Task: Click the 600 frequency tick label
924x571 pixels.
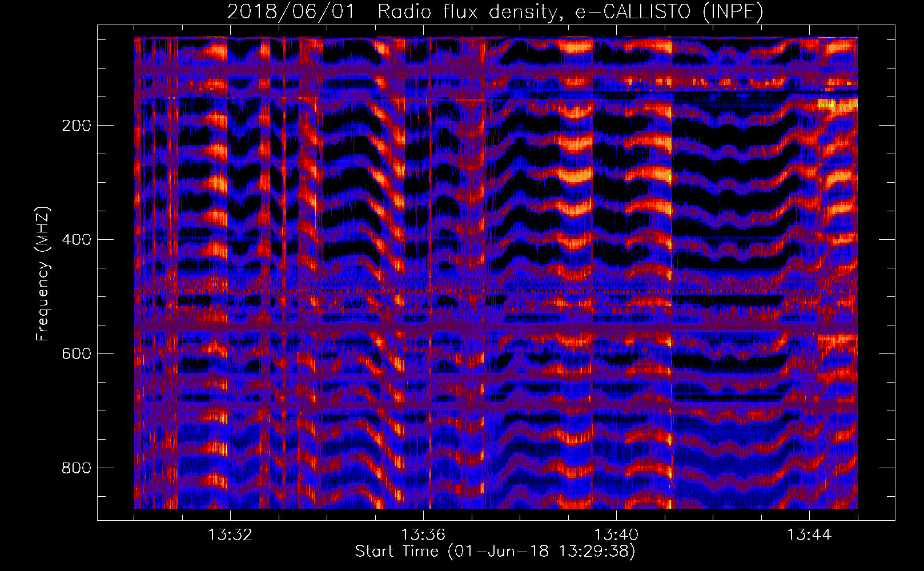Action: point(77,354)
